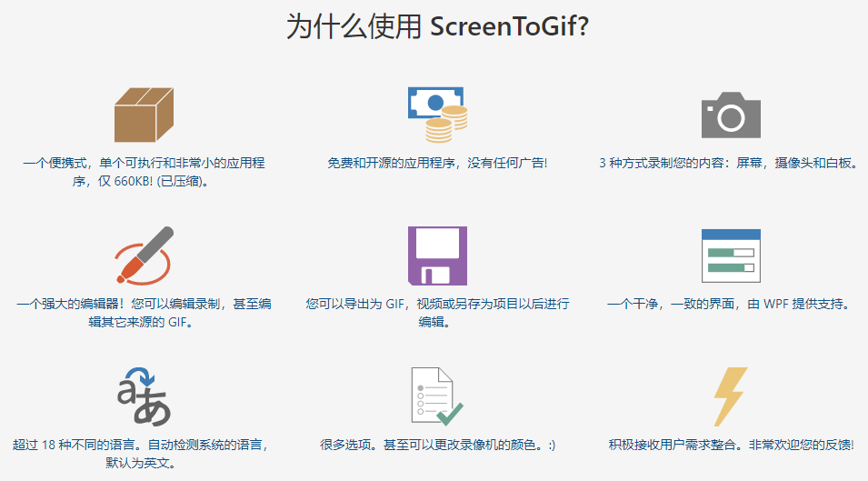The width and height of the screenshot is (868, 481).
Task: Click the language translation icon
Action: [144, 396]
